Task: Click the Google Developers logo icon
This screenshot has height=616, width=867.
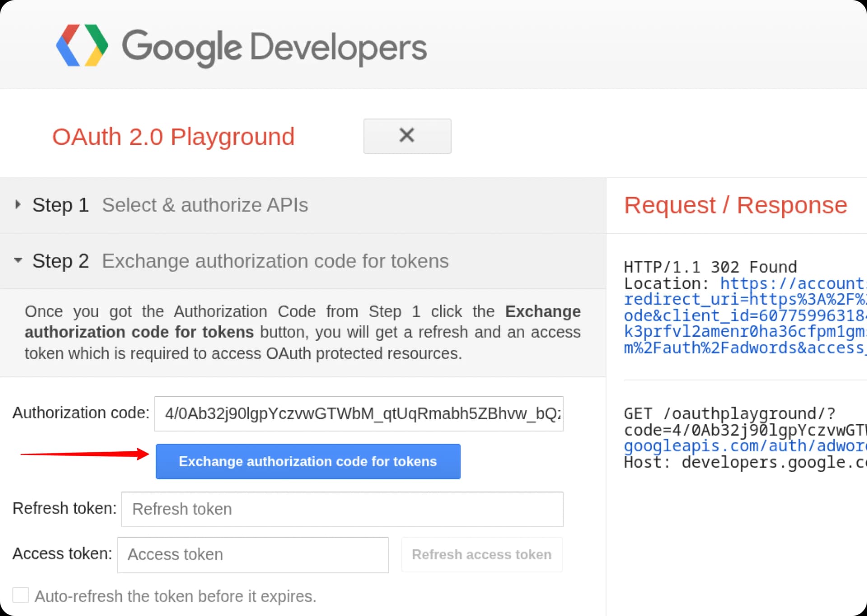Action: click(x=82, y=46)
